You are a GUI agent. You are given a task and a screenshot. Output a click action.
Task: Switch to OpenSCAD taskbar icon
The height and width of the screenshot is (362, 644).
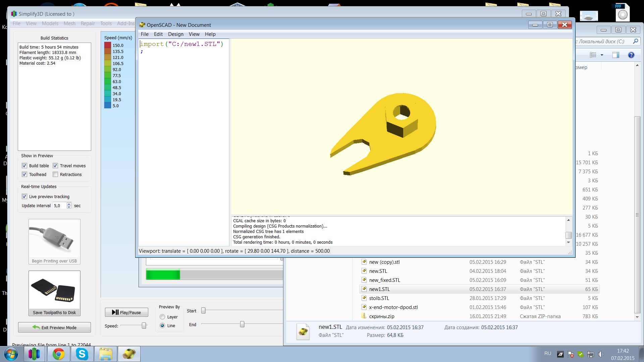[129, 354]
